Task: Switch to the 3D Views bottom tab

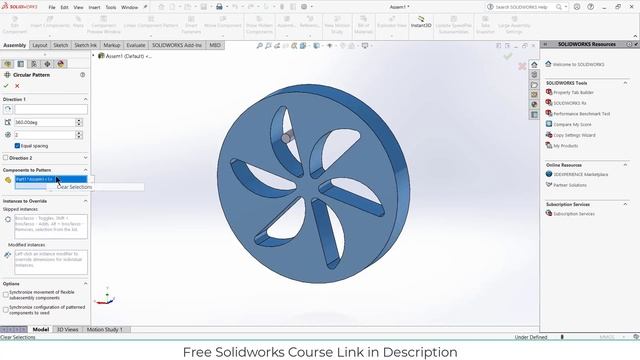Action: [67, 329]
